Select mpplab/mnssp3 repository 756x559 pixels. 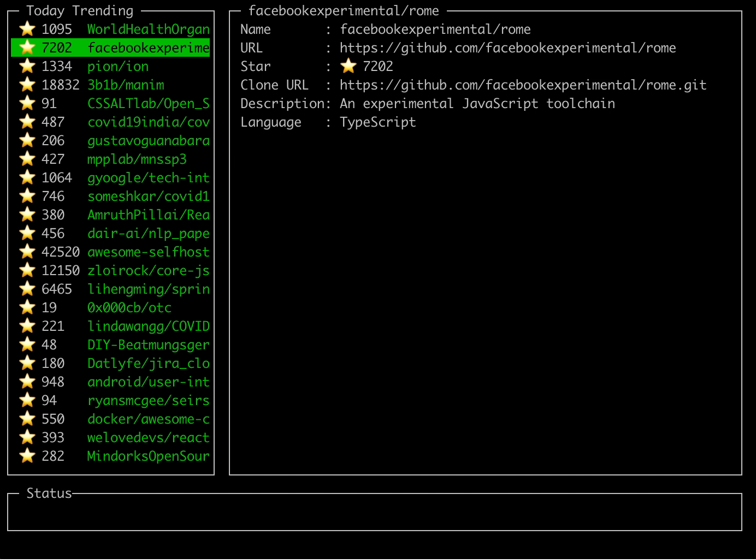110,159
